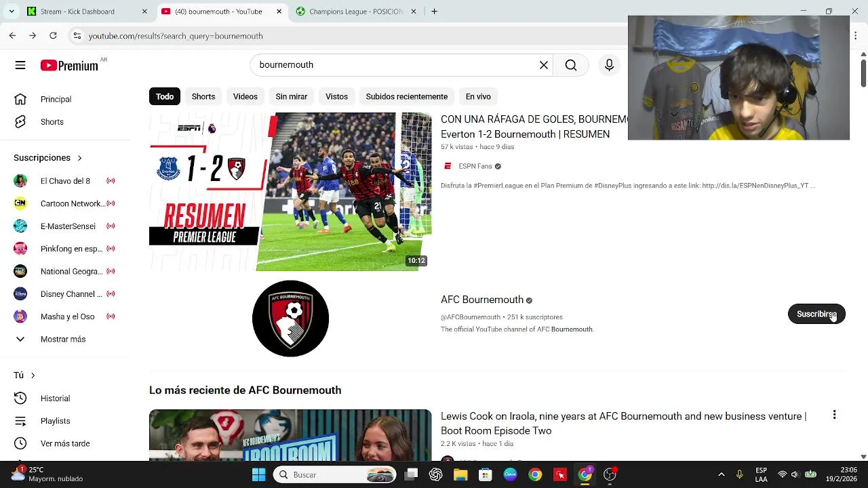Open Cartoon Network subscription channel
Image resolution: width=868 pixels, height=488 pixels.
coord(64,203)
